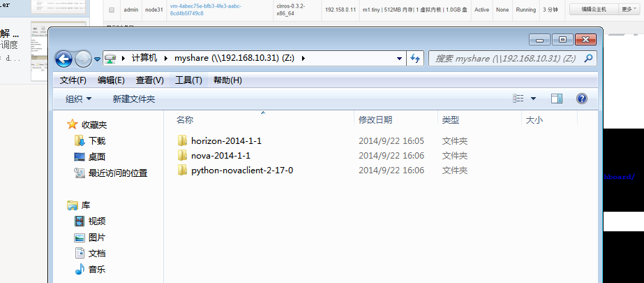Click the greyed Forward arrow button

click(83, 59)
